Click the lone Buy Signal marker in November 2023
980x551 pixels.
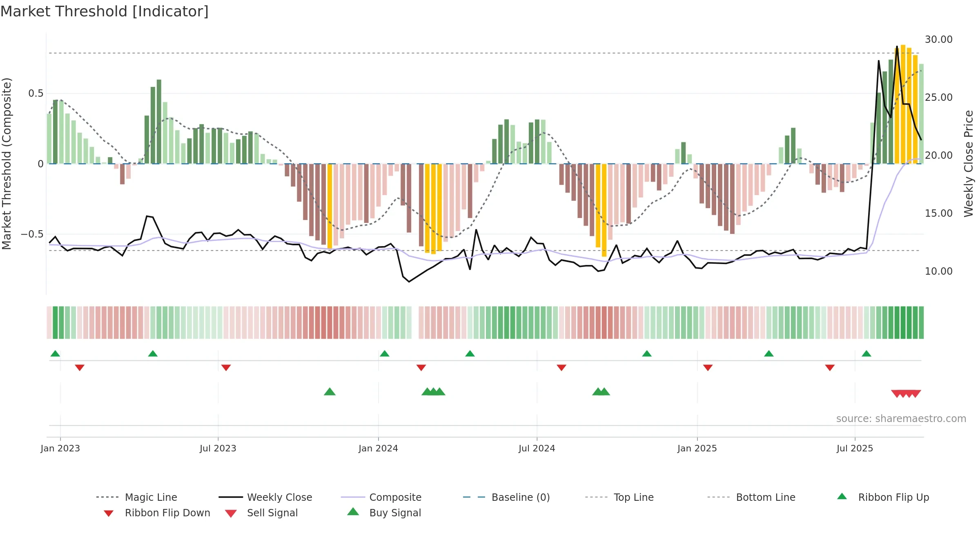[330, 392]
